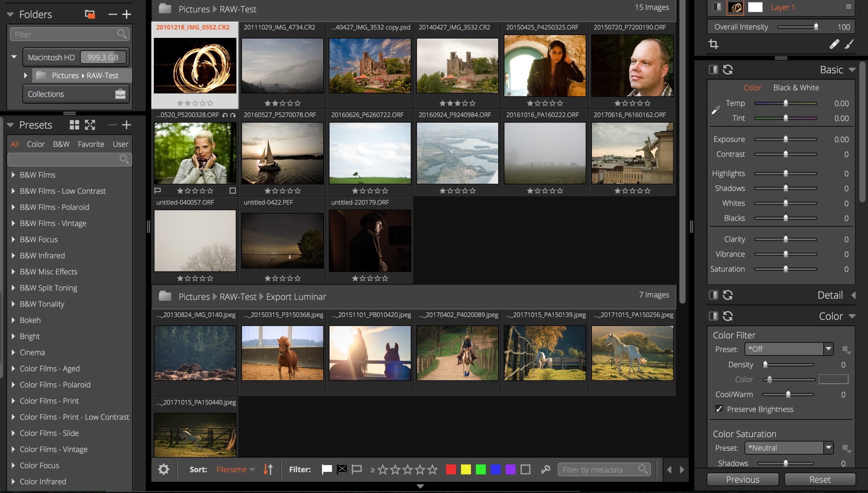The width and height of the screenshot is (868, 493).
Task: Open Layer 1 options menu icon
Action: pos(849,7)
